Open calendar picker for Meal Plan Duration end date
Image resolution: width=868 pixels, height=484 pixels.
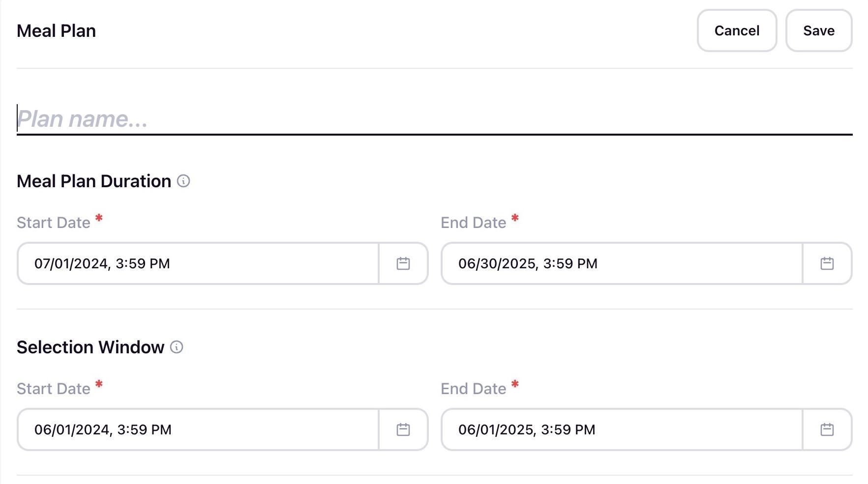(x=827, y=263)
